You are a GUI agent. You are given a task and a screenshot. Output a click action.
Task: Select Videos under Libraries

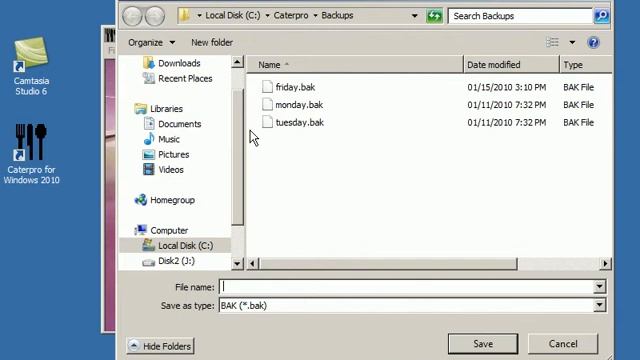click(171, 170)
